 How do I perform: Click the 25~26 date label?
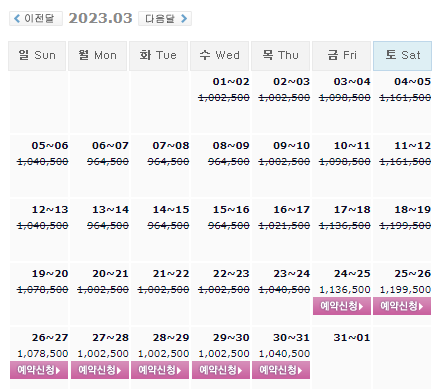(x=412, y=274)
